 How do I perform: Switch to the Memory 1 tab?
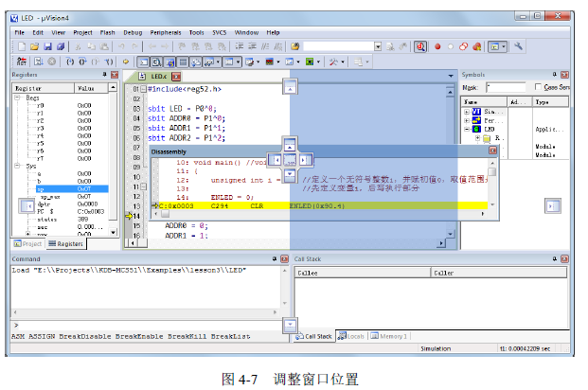389,336
